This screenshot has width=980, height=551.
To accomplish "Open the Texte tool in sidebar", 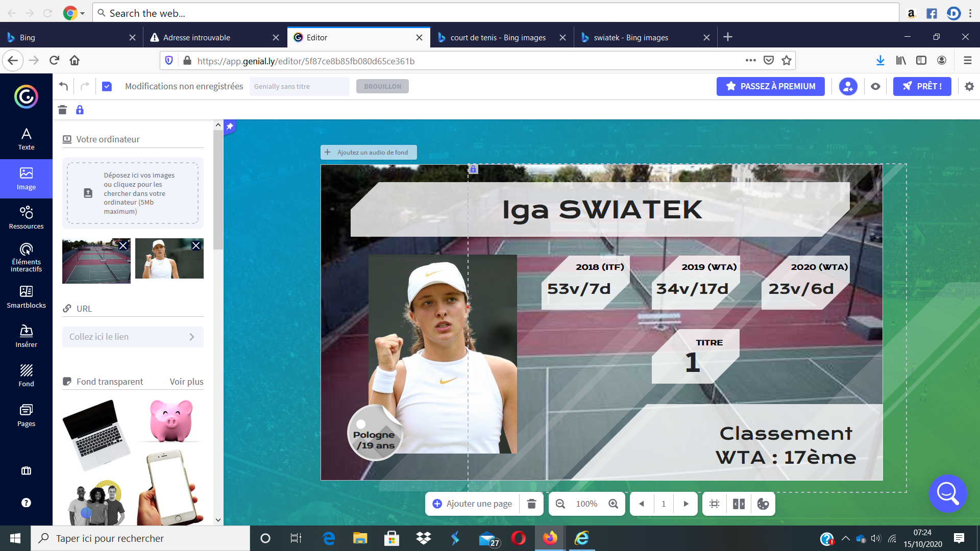I will pos(26,139).
